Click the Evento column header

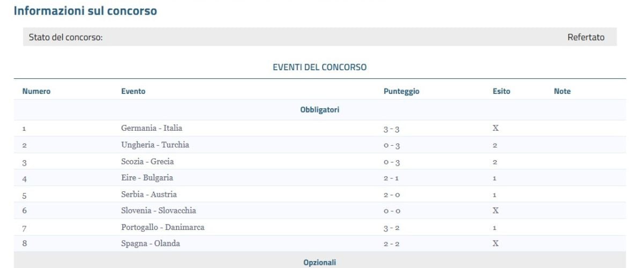click(x=133, y=92)
